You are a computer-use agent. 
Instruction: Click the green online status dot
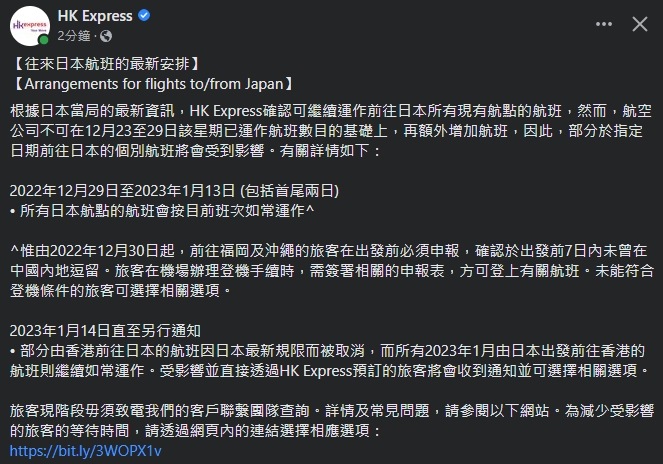pos(43,40)
